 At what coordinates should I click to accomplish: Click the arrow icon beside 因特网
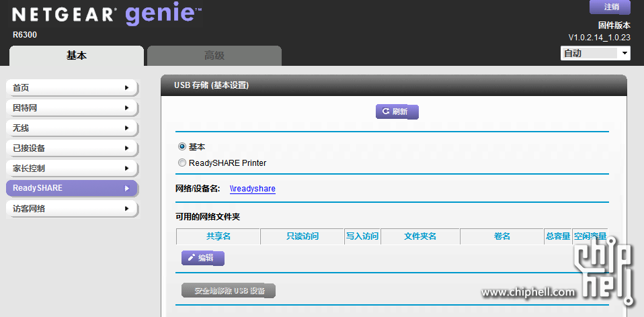[x=126, y=108]
